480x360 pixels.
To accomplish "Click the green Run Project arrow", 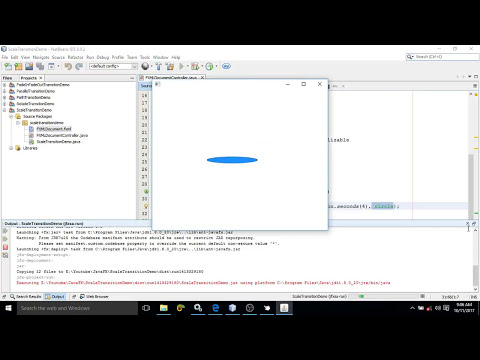I will point(181,66).
